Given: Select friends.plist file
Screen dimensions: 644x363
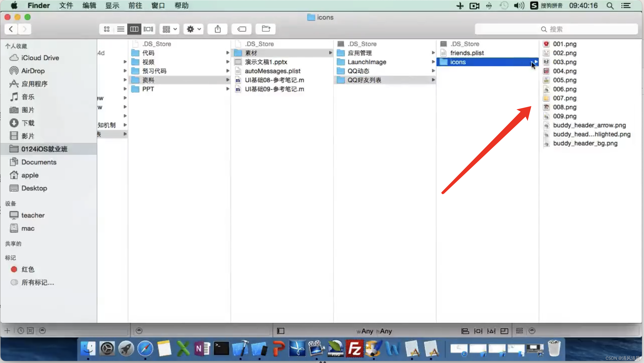Looking at the screenshot, I should point(488,53).
